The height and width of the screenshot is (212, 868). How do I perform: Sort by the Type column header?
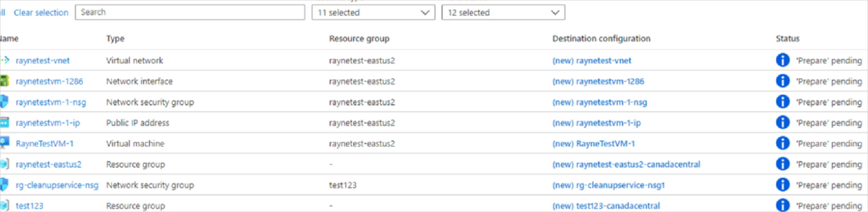click(115, 39)
